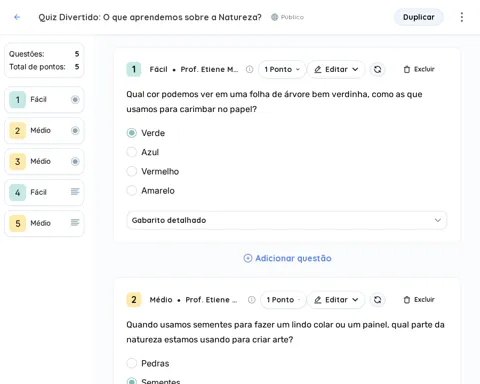Click multiple-choice icon on sidebar item 3
480x384 pixels.
[75, 161]
